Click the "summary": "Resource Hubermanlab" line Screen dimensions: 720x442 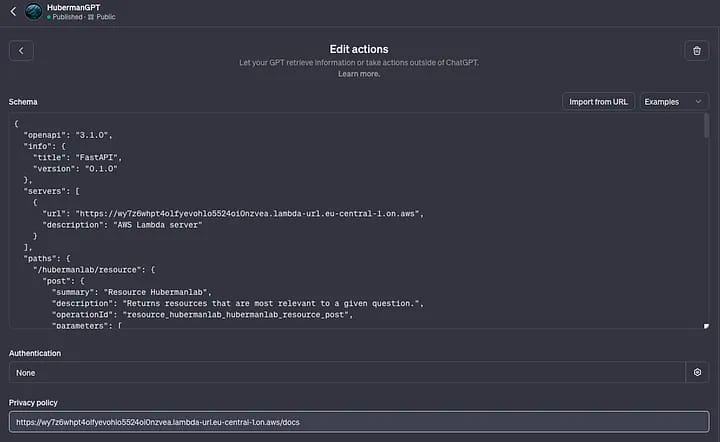point(132,292)
